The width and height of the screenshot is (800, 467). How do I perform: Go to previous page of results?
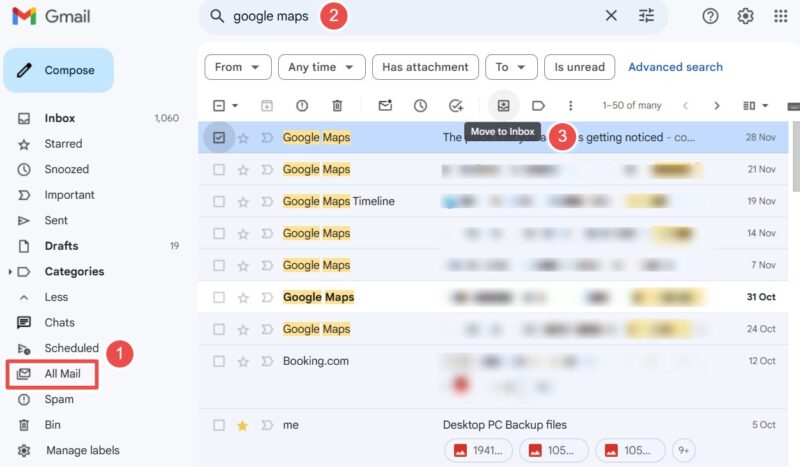(x=685, y=106)
